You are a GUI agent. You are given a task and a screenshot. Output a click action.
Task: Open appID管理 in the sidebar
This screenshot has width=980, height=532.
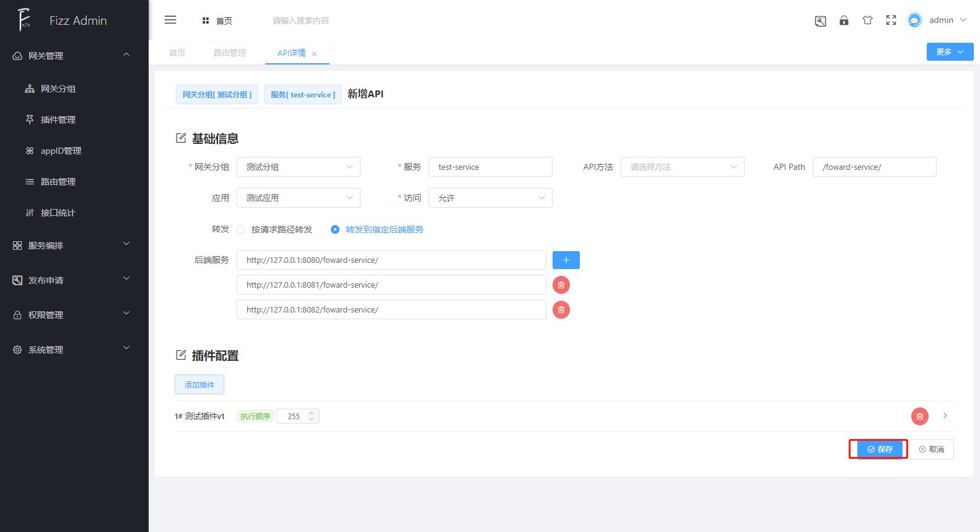74,151
